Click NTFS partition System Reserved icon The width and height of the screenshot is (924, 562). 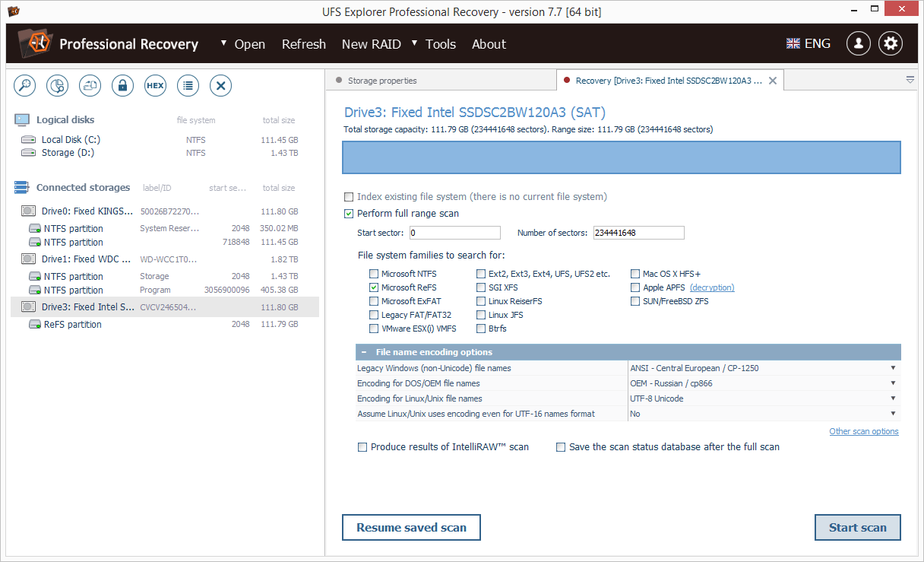[35, 229]
